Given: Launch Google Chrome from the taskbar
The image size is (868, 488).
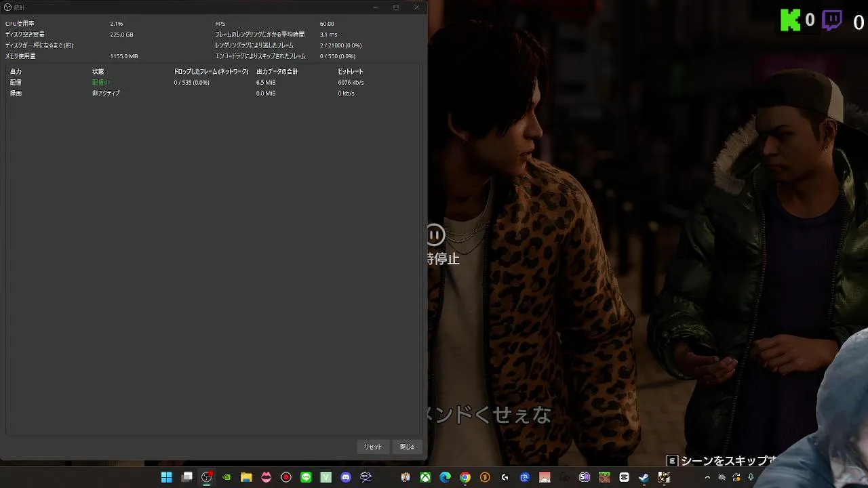Looking at the screenshot, I should [x=465, y=477].
